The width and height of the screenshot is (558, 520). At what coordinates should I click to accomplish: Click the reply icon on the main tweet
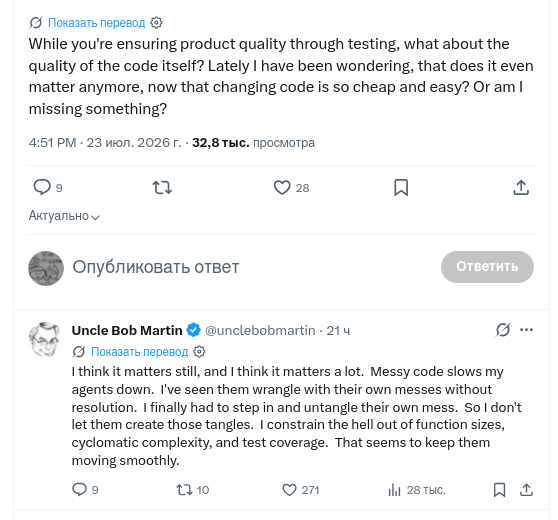42,187
